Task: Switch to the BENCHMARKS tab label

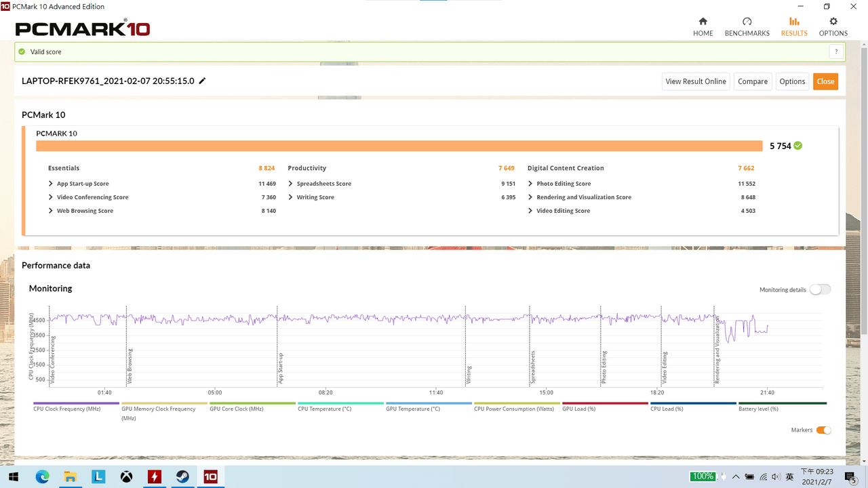Action: [x=747, y=33]
